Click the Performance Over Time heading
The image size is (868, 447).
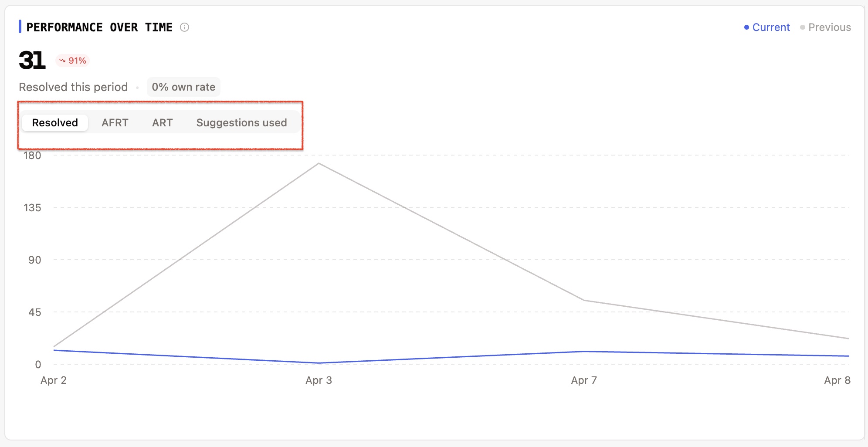tap(99, 27)
